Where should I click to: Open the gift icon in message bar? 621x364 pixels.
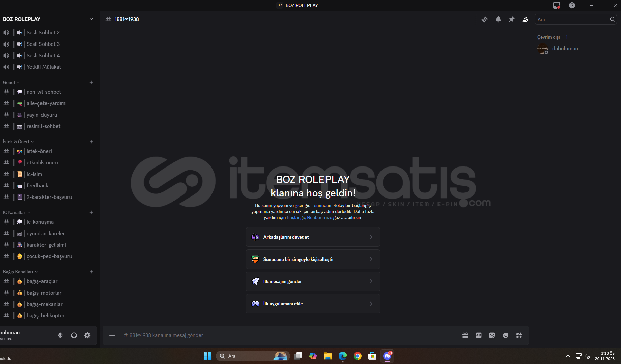465,335
